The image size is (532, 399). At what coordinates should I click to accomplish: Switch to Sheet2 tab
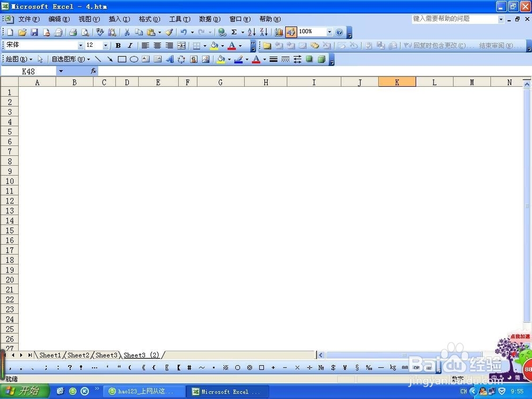tap(78, 355)
